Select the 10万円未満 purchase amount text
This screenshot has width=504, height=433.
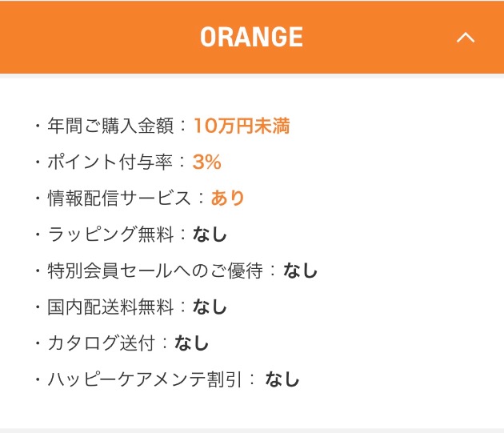point(242,126)
